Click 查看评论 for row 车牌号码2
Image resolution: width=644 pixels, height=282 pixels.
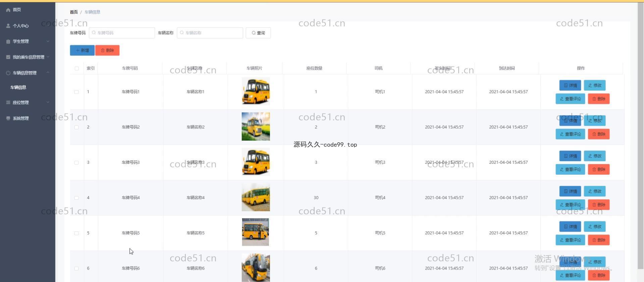click(570, 134)
